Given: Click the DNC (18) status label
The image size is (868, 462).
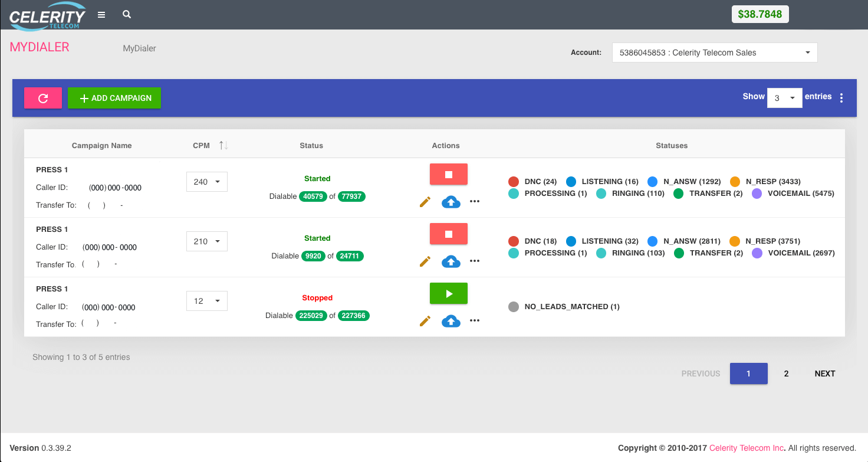Looking at the screenshot, I should click(541, 241).
